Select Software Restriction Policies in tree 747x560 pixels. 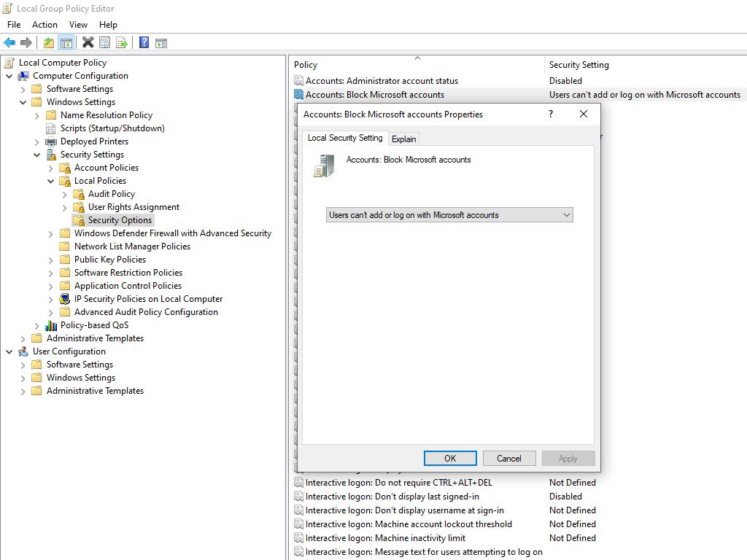128,273
